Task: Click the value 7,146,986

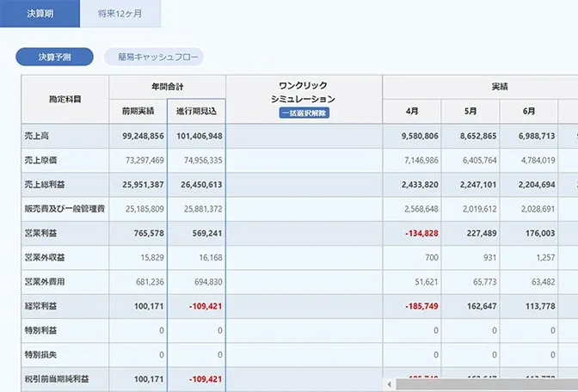Action: pyautogui.click(x=421, y=160)
